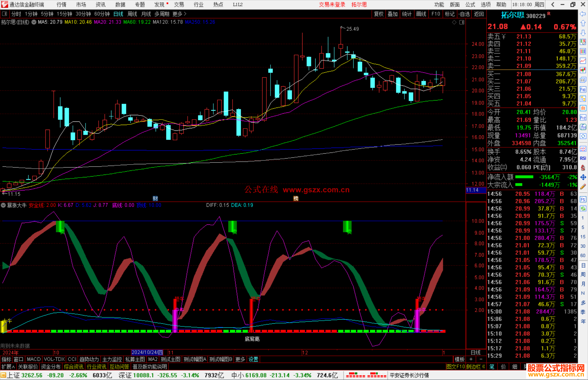Click the 11.14 price label on axis

[476, 190]
